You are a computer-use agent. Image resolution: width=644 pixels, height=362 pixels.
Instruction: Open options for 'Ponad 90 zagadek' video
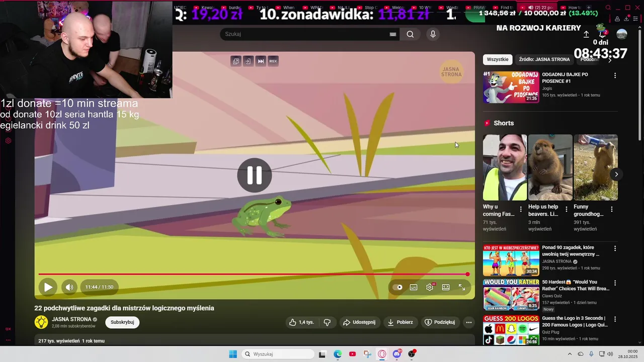pyautogui.click(x=615, y=248)
